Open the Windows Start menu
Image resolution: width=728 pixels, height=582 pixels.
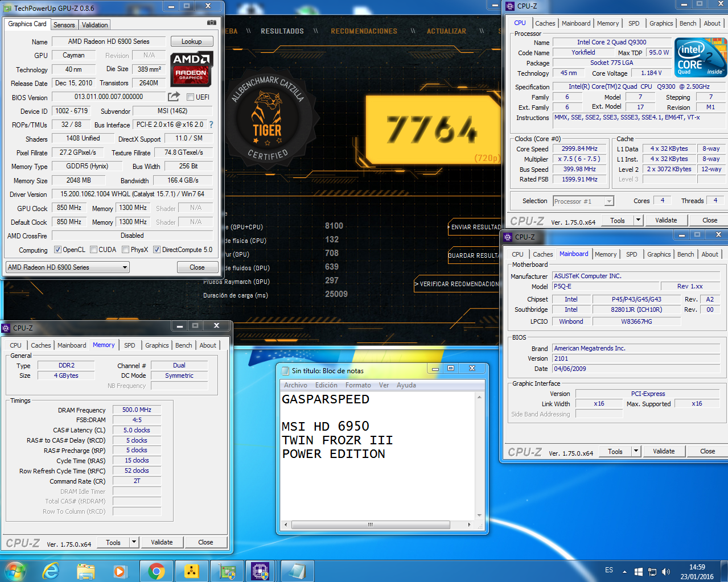coord(15,571)
